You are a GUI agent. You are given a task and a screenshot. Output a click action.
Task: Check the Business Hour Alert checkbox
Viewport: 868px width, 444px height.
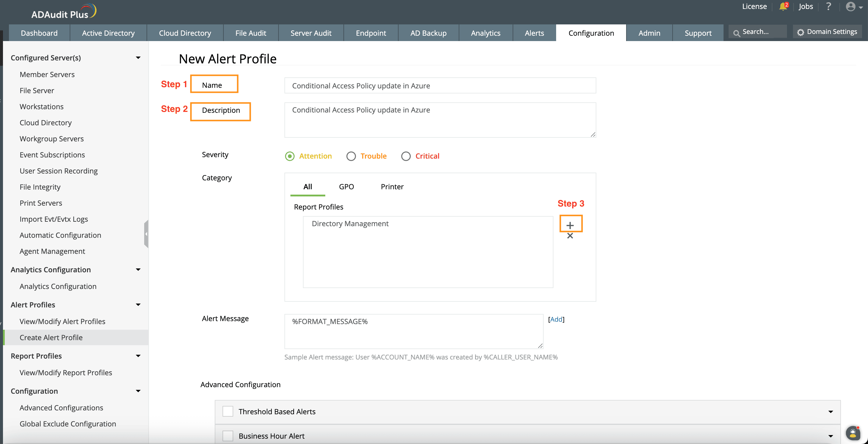click(228, 436)
